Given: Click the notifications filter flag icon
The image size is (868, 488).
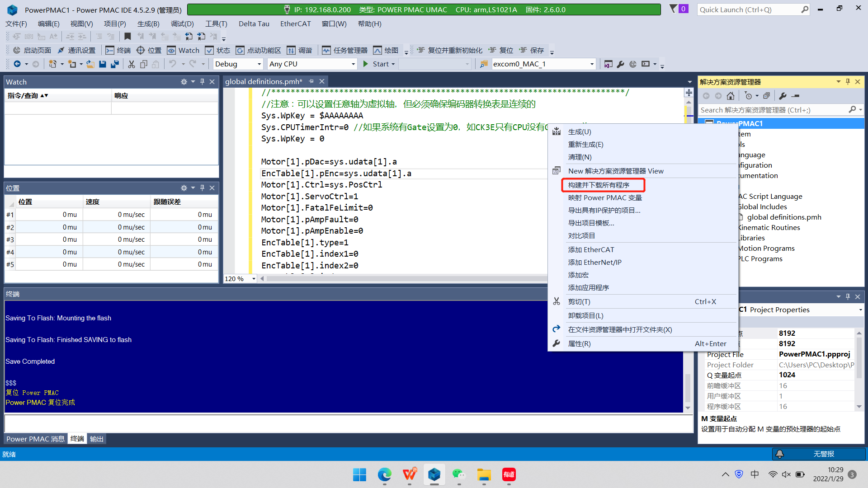Looking at the screenshot, I should [674, 9].
